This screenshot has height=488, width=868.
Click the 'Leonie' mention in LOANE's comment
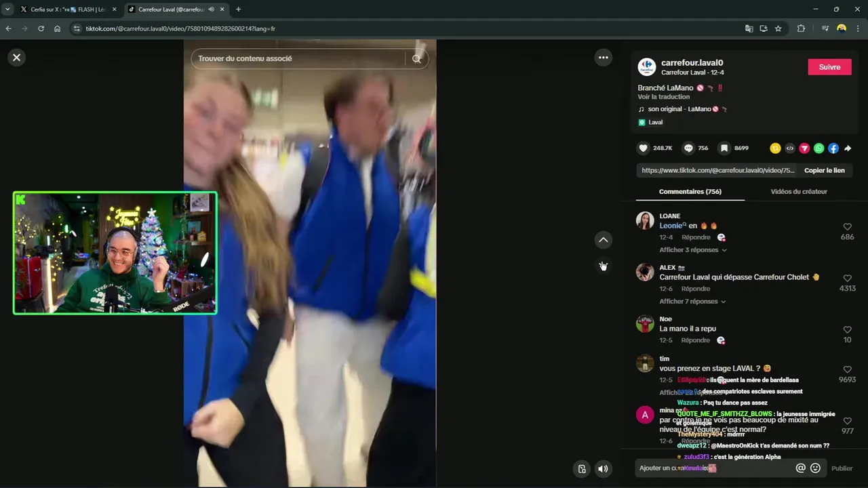pos(673,226)
